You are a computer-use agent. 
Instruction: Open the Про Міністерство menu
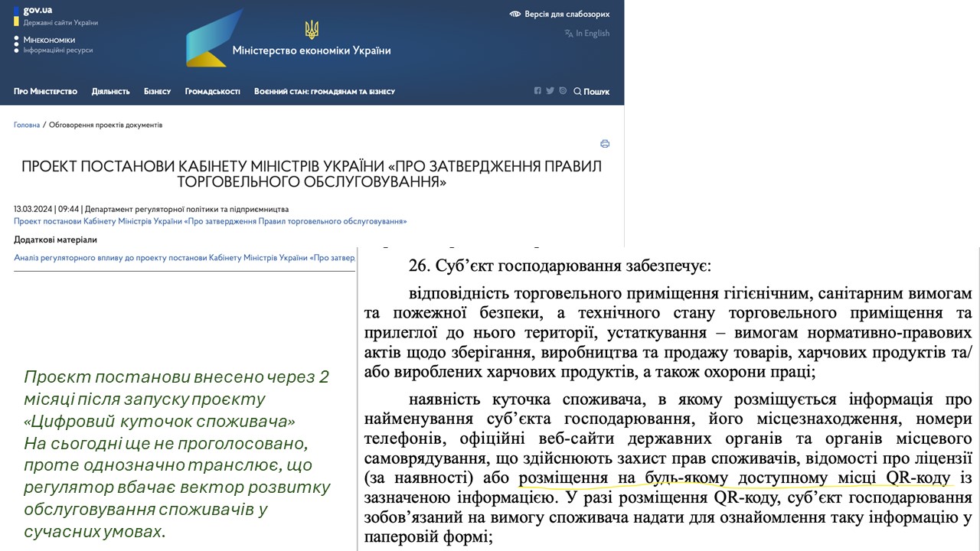tap(45, 91)
